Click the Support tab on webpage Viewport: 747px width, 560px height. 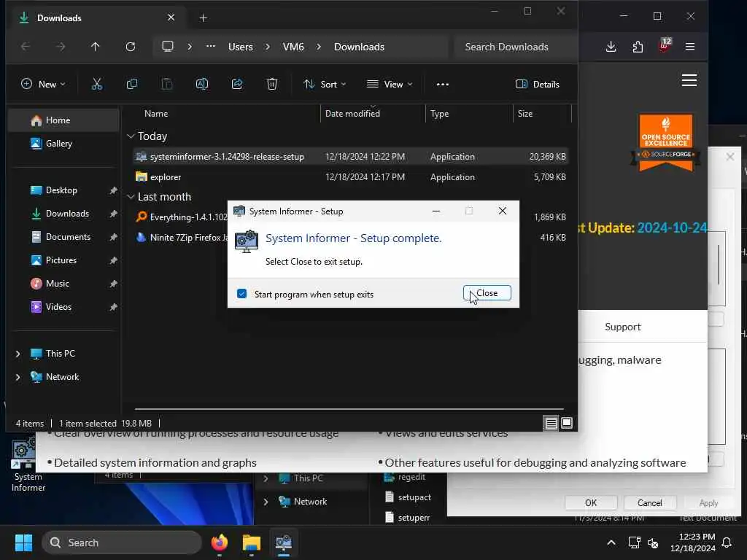pos(623,327)
